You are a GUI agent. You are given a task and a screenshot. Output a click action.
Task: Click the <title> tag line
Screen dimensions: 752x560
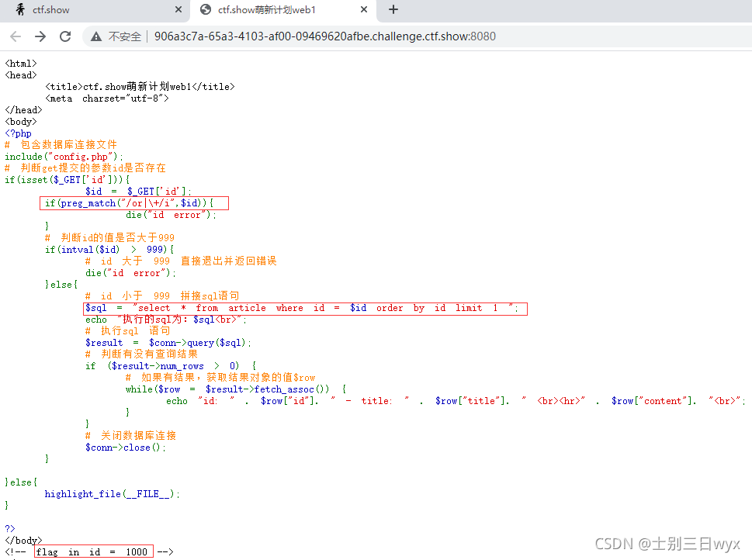pyautogui.click(x=140, y=87)
